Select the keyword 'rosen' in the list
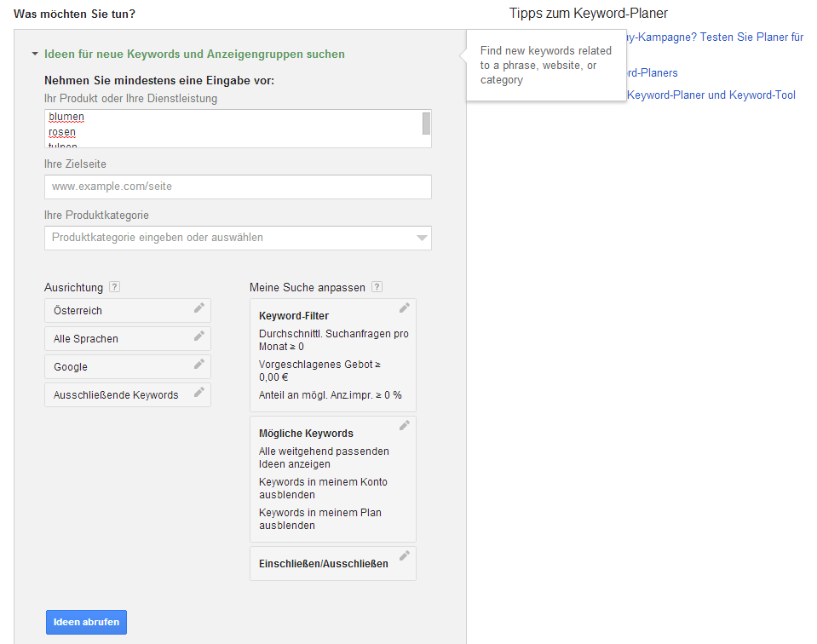 62,131
